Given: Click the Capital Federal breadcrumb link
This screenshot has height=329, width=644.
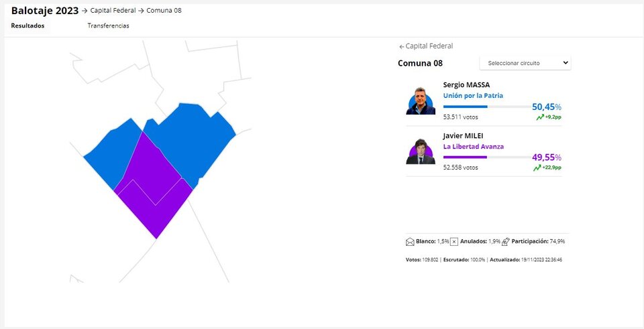Looking at the screenshot, I should (x=113, y=11).
